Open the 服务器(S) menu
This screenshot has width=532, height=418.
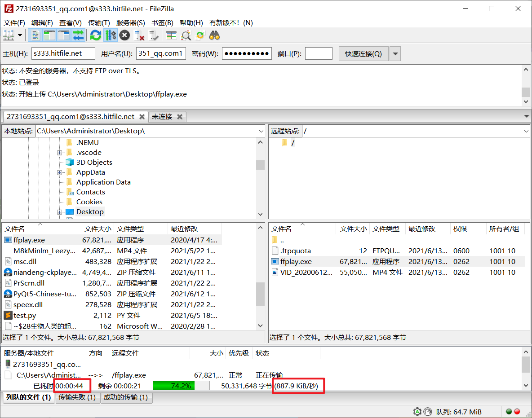coord(130,23)
